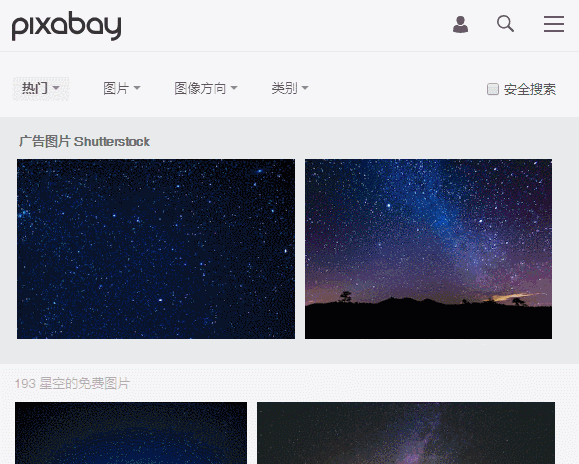The width and height of the screenshot is (579, 464).
Task: Click the arrow next to 热门
Action: pos(56,88)
